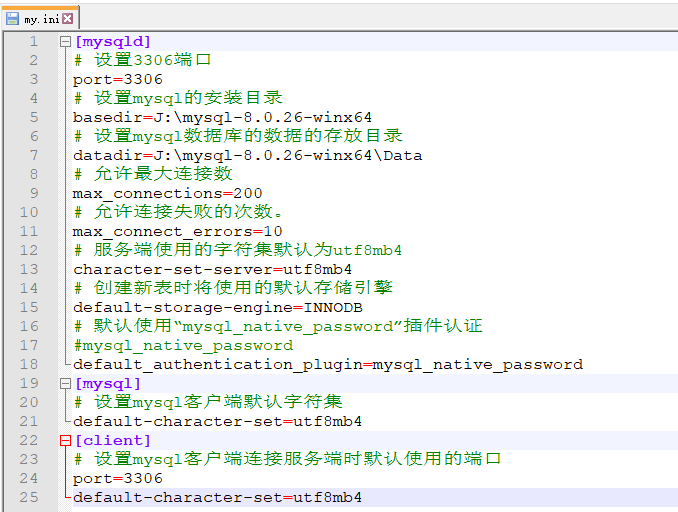Click the character-set-server=utf8mb4 line

[212, 270]
